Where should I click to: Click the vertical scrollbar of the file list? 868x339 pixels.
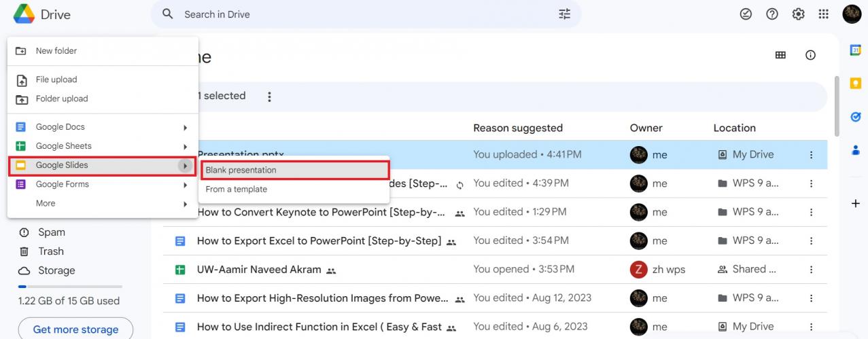[x=837, y=105]
